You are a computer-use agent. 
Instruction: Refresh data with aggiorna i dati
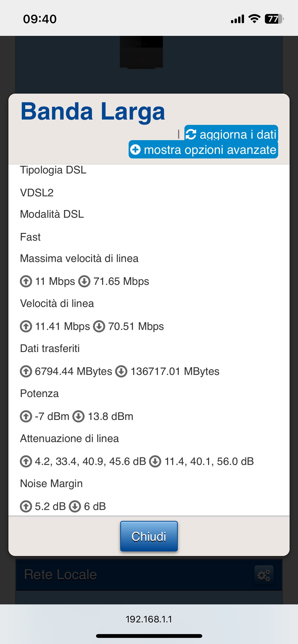237,134
